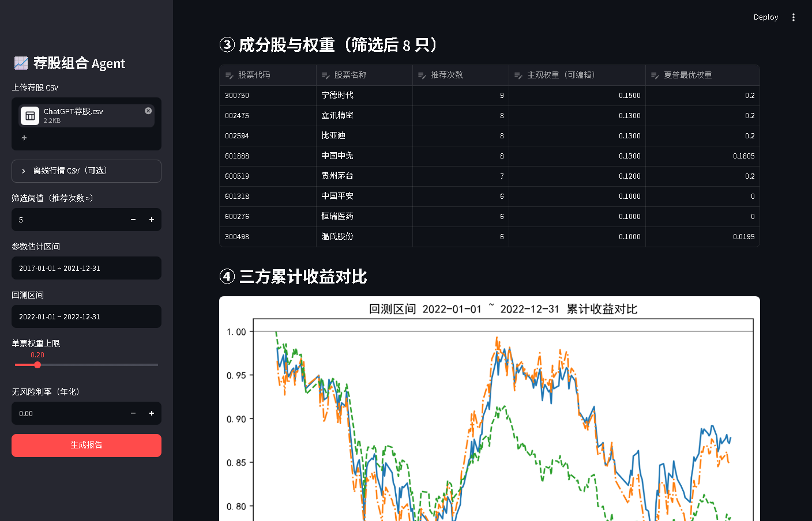Select the cell with code 600519
This screenshot has height=521, width=812.
268,176
